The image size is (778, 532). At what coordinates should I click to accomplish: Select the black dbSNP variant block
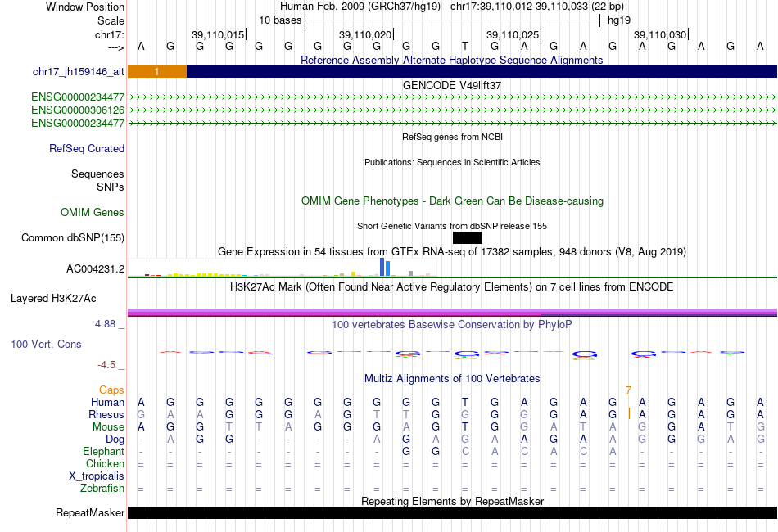tap(468, 238)
